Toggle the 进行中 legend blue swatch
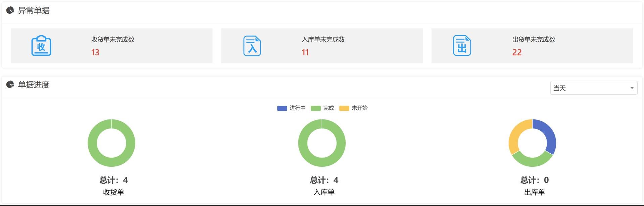Image resolution: width=644 pixels, height=206 pixels. coord(282,108)
